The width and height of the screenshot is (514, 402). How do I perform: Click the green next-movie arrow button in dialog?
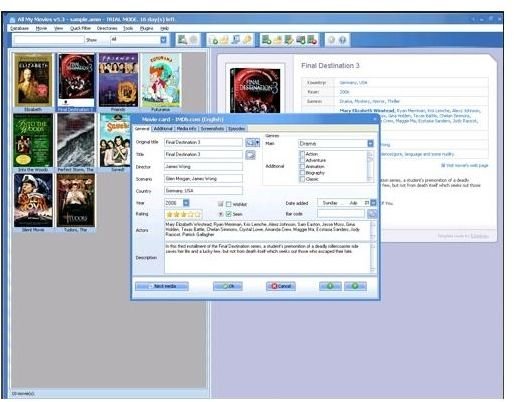[355, 286]
